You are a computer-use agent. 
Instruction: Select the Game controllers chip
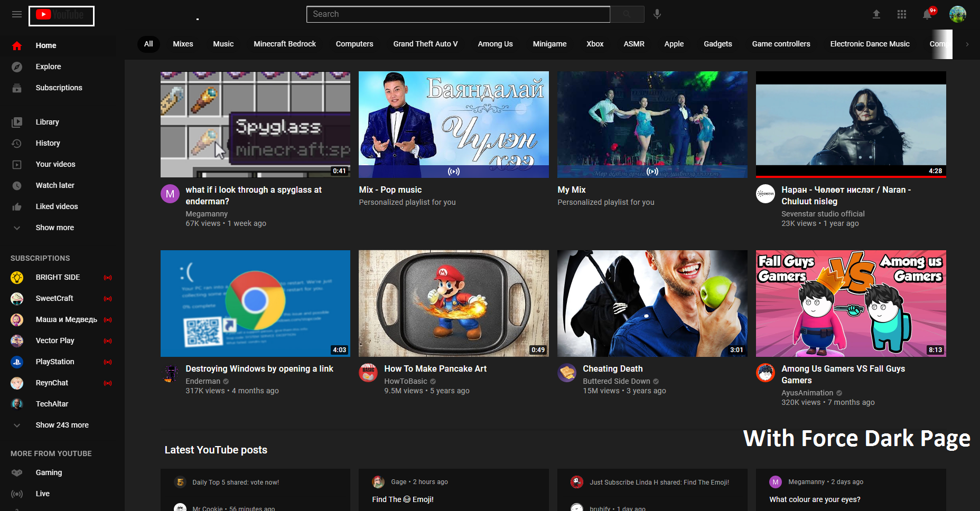pyautogui.click(x=781, y=44)
